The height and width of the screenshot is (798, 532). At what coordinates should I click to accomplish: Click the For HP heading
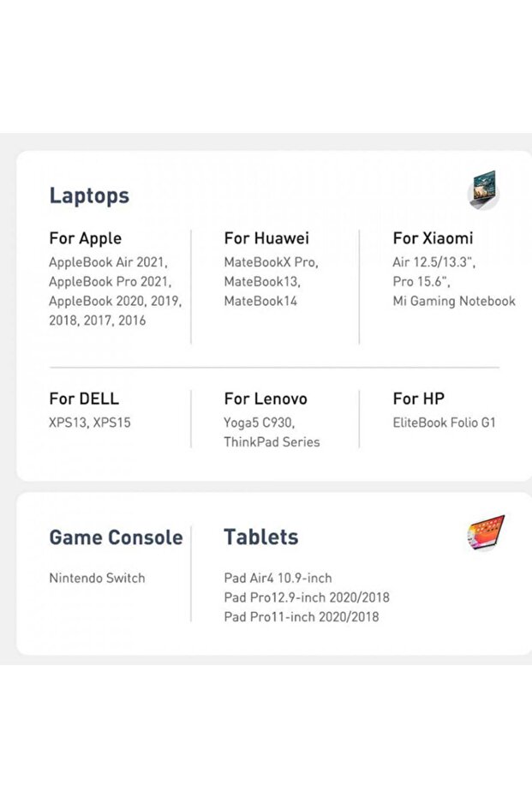(x=419, y=399)
